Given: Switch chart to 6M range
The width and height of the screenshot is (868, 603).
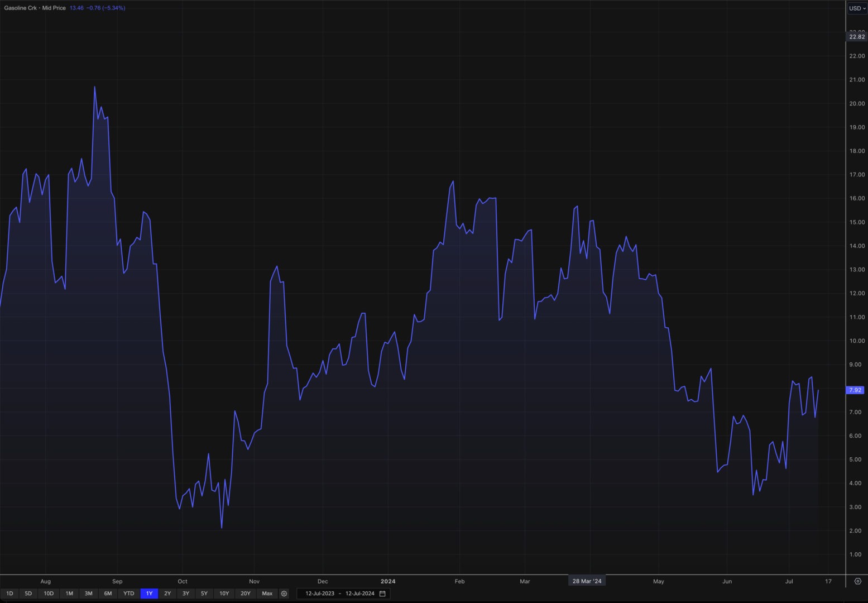Looking at the screenshot, I should coord(108,594).
